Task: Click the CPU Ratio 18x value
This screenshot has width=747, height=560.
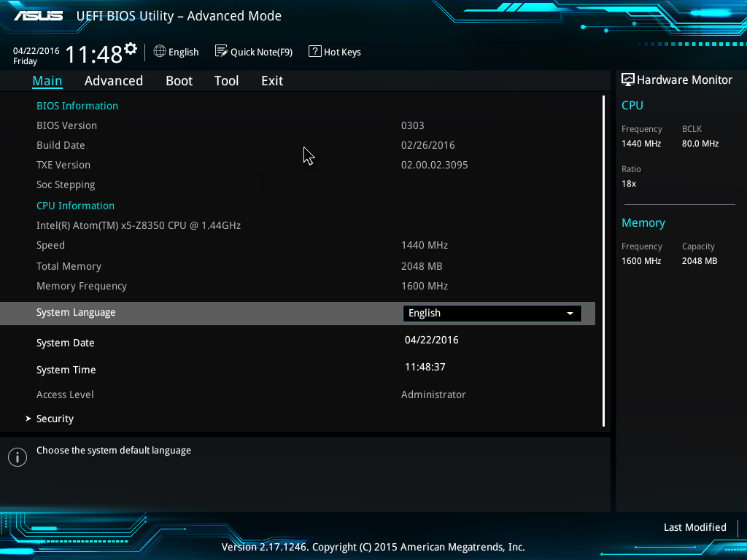Action: pyautogui.click(x=629, y=183)
